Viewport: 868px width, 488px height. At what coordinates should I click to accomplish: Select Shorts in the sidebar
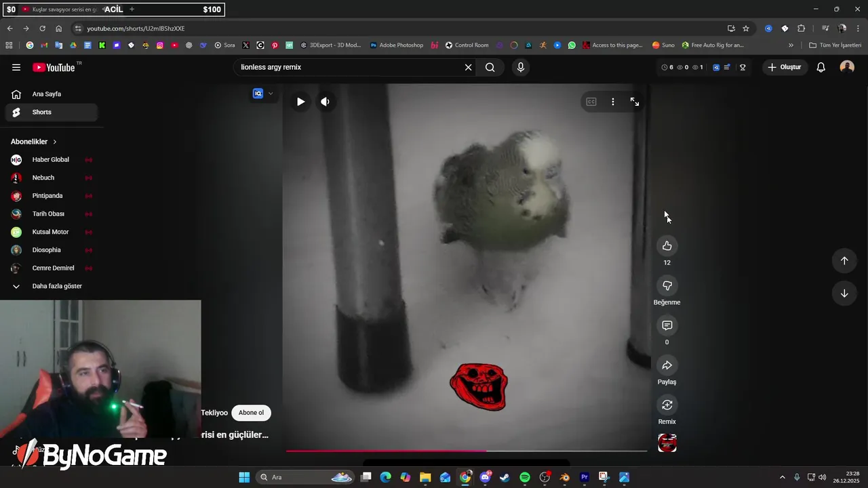pos(52,113)
